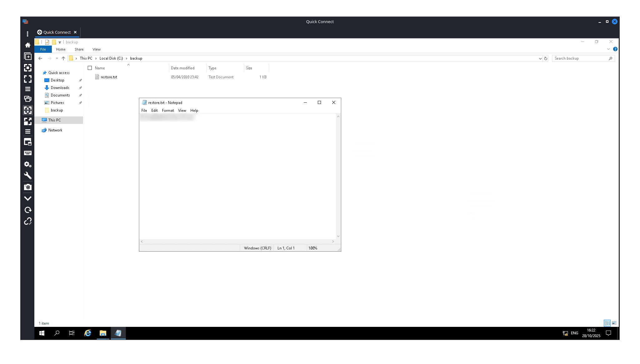This screenshot has width=640, height=364.
Task: Open the settings gears icon in the sidebar
Action: [x=28, y=164]
